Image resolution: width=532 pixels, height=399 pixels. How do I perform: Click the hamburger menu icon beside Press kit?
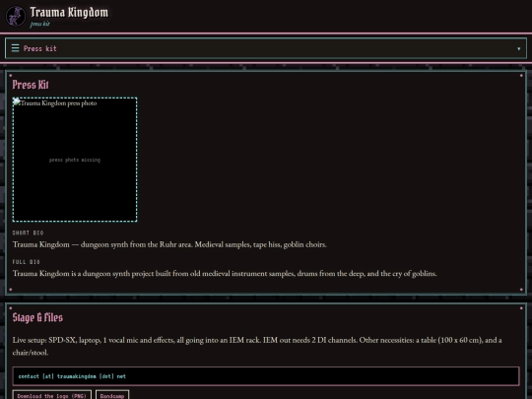(15, 48)
